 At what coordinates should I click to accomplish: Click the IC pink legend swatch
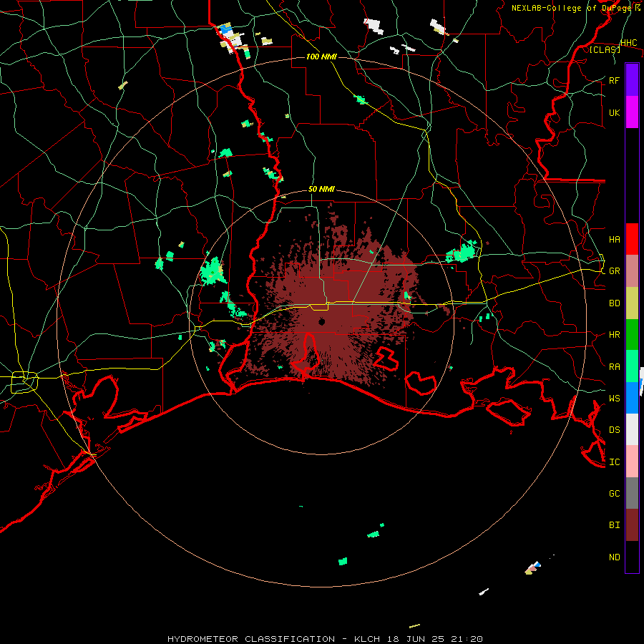click(x=632, y=462)
